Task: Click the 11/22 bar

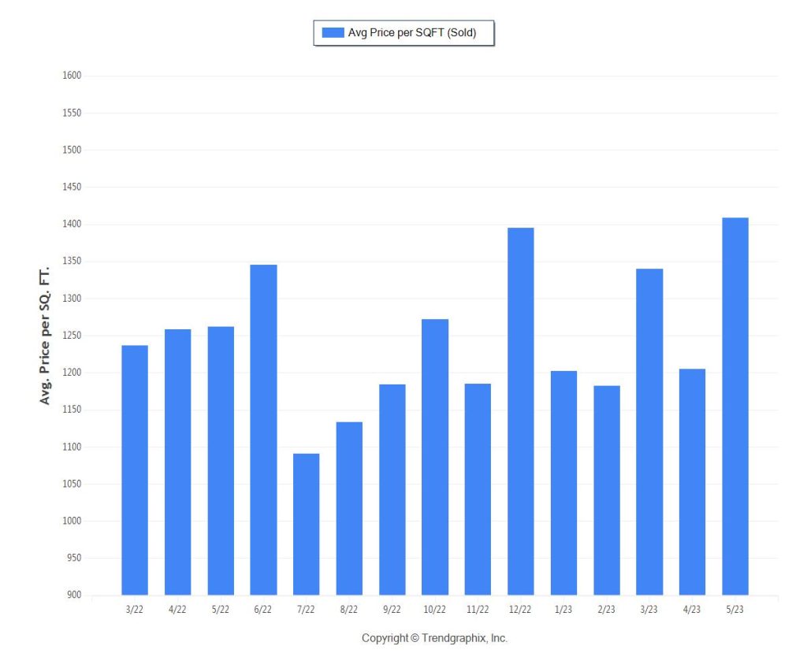Action: [x=478, y=489]
